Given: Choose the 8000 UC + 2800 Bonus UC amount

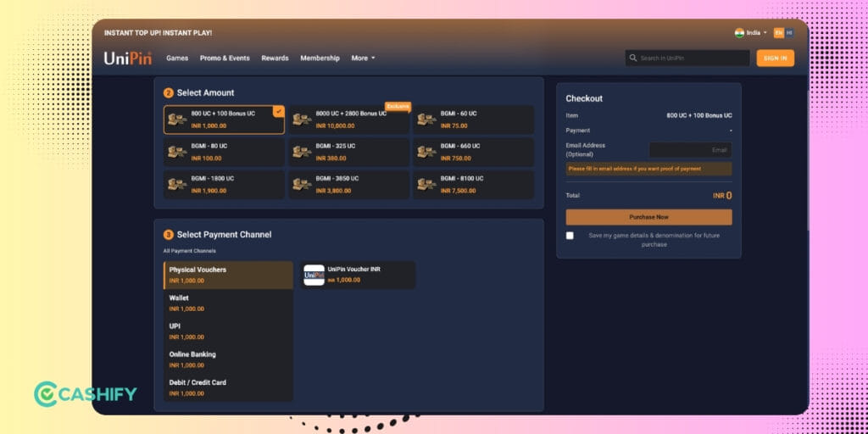Looking at the screenshot, I should [348, 120].
